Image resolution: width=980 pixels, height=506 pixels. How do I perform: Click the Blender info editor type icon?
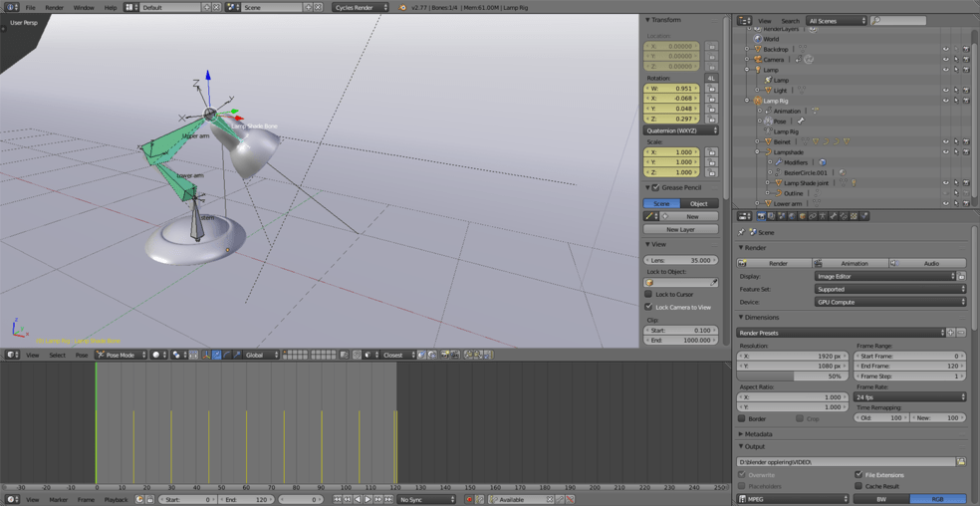click(10, 7)
